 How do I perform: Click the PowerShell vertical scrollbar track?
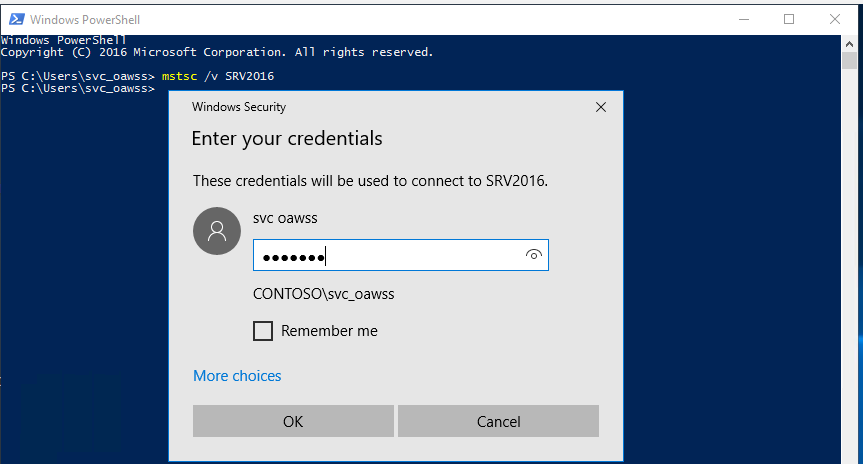[x=852, y=250]
